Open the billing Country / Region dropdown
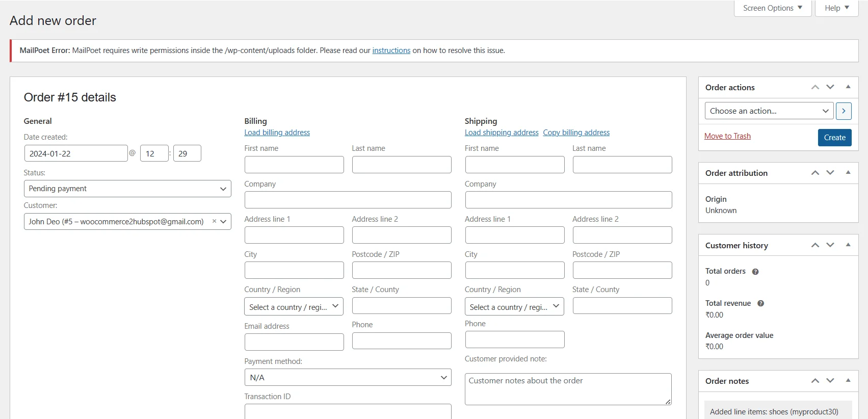The image size is (868, 419). click(294, 307)
